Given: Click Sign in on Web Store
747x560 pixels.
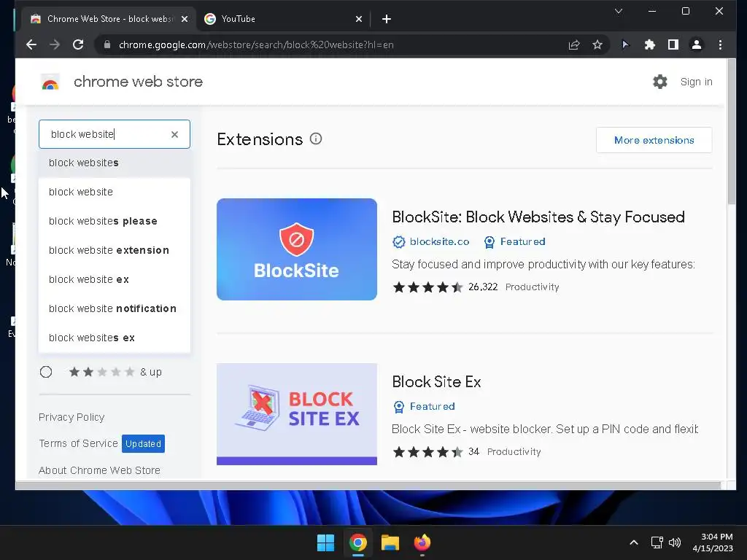Looking at the screenshot, I should tap(696, 82).
